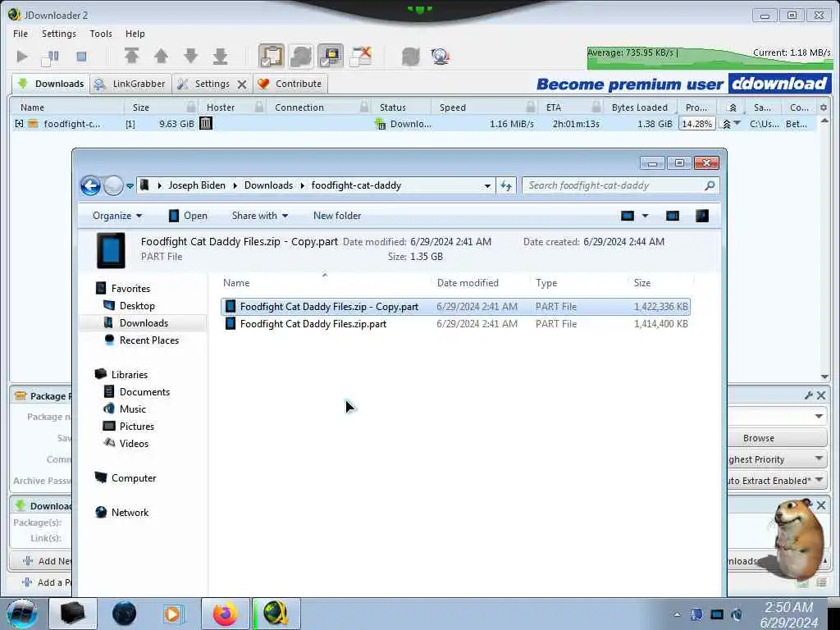Screen dimensions: 840x630
Task: Open table column settings gear
Action: [x=824, y=107]
